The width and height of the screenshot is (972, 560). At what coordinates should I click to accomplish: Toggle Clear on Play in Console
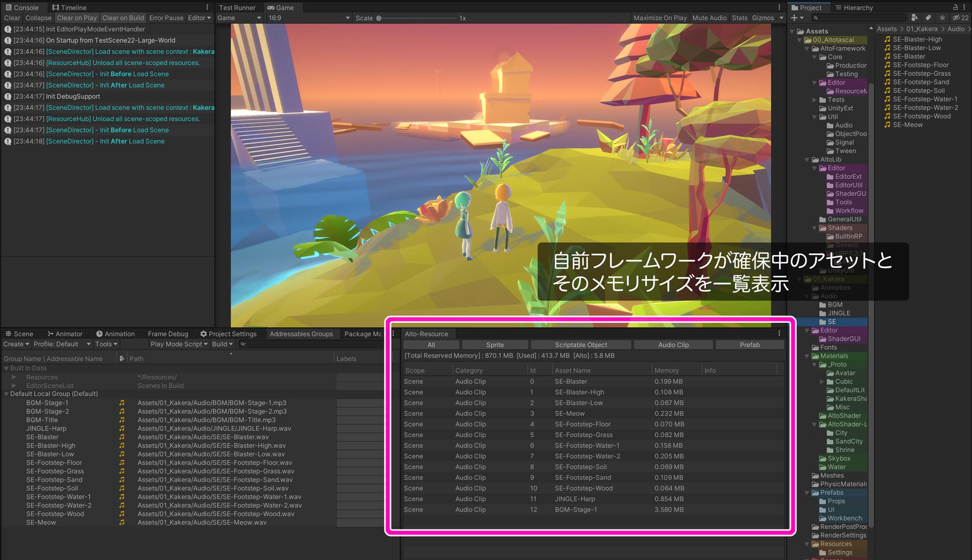77,18
